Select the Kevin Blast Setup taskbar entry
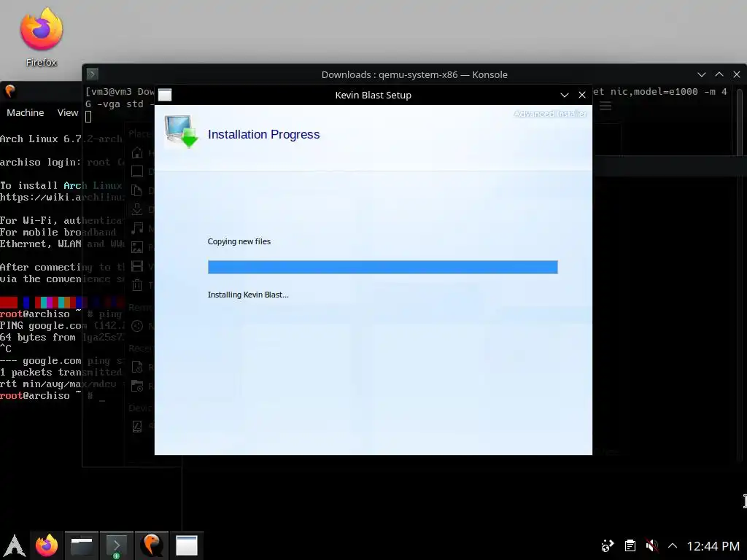 click(x=187, y=545)
